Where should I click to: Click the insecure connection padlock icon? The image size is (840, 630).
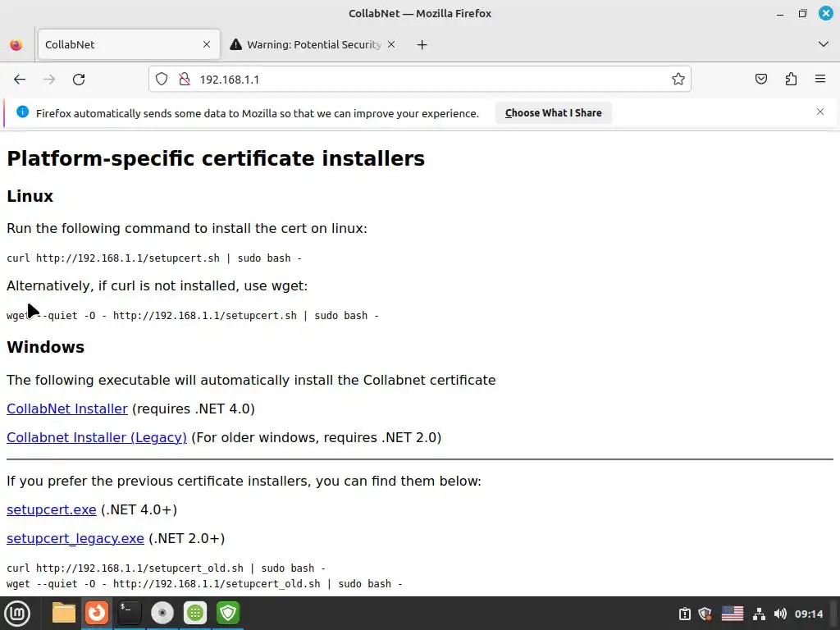(185, 80)
